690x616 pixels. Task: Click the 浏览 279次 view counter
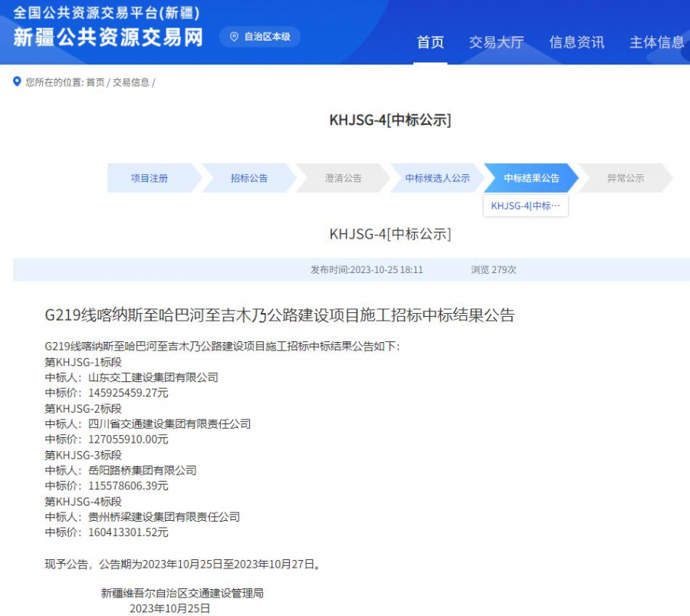click(x=493, y=270)
